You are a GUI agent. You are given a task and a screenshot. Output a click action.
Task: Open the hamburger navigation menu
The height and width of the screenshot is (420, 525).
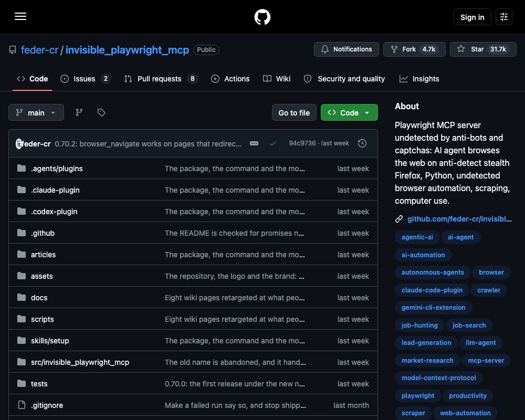[20, 16]
